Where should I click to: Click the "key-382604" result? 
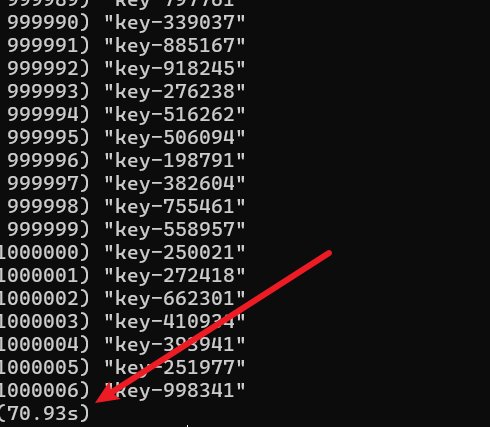(175, 184)
